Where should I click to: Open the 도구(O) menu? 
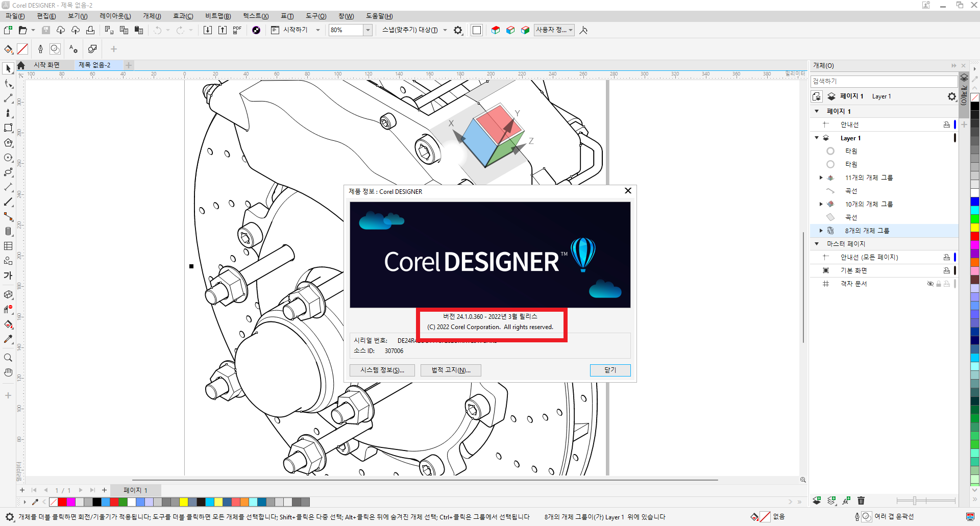pyautogui.click(x=316, y=16)
